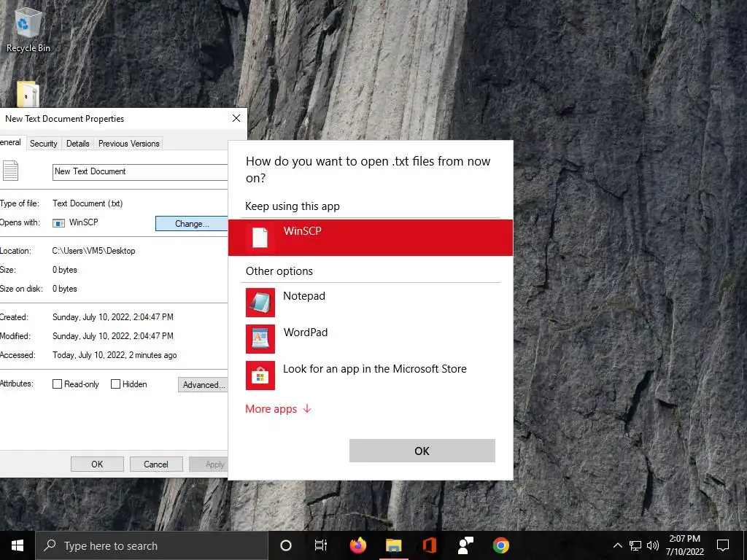Image resolution: width=747 pixels, height=560 pixels.
Task: Expand More apps list
Action: tap(278, 409)
